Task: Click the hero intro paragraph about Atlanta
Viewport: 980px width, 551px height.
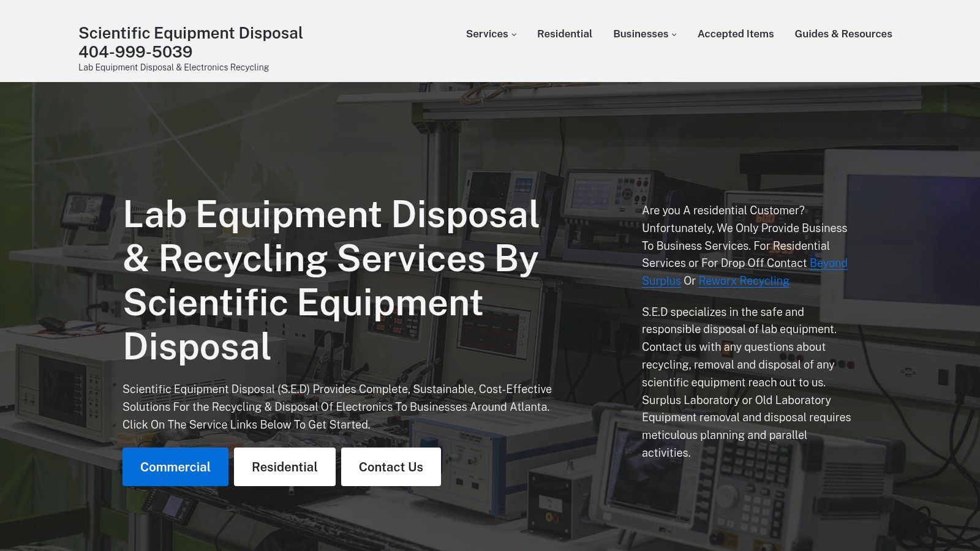Action: (337, 406)
